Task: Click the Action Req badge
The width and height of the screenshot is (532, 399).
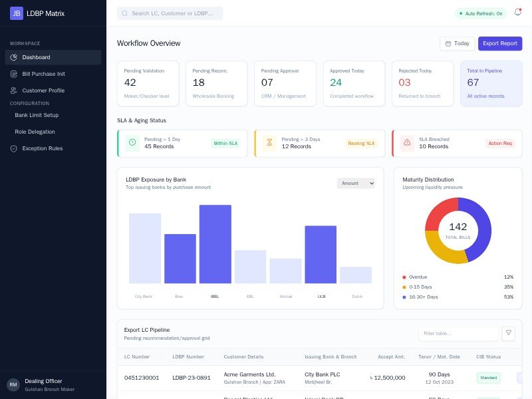Action: [x=499, y=143]
